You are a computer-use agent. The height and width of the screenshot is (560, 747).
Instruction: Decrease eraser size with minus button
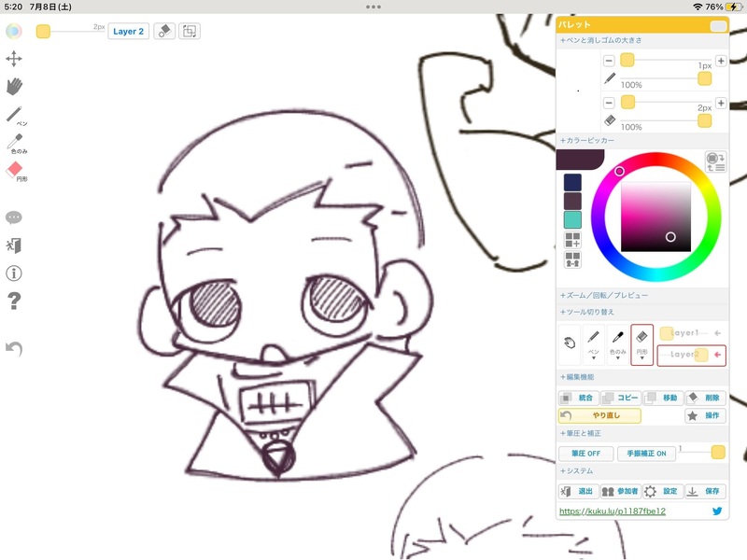coord(609,103)
